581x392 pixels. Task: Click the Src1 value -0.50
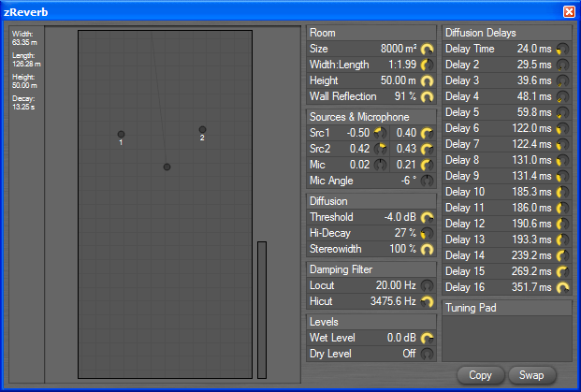tap(358, 133)
